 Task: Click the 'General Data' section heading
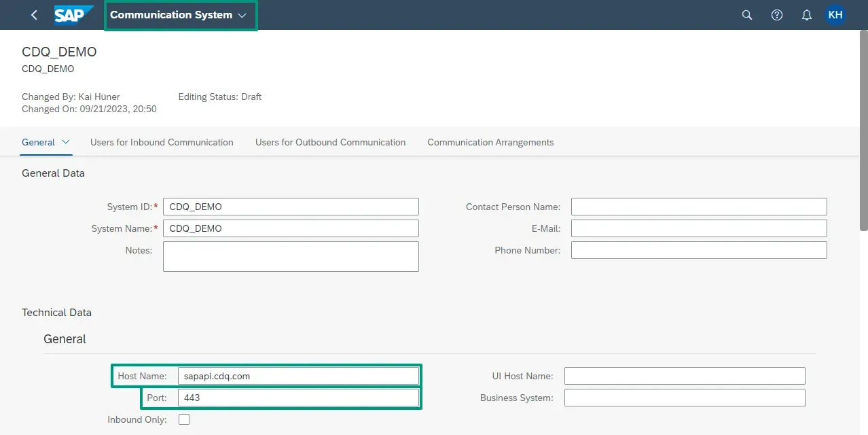tap(53, 173)
